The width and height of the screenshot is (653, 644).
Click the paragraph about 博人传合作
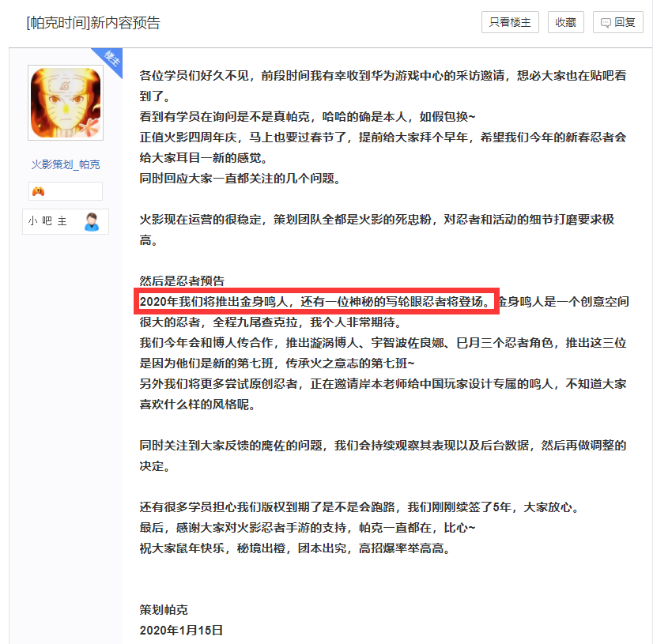[383, 352]
